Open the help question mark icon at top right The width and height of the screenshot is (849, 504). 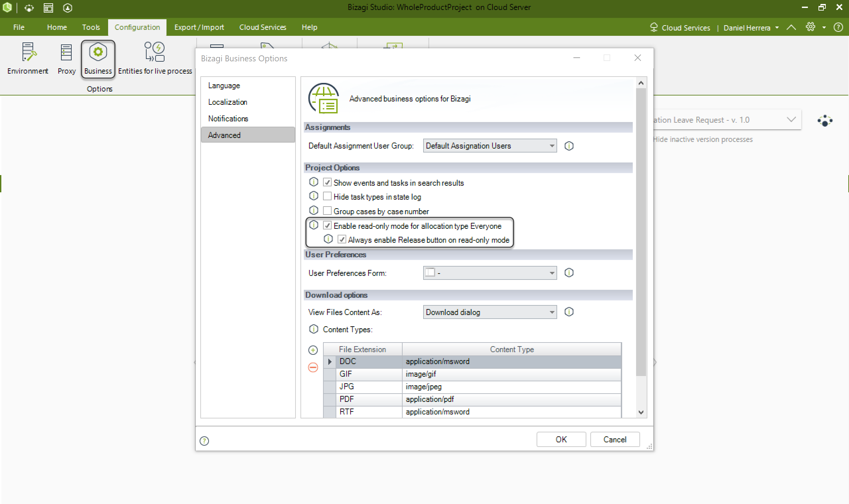coord(838,27)
